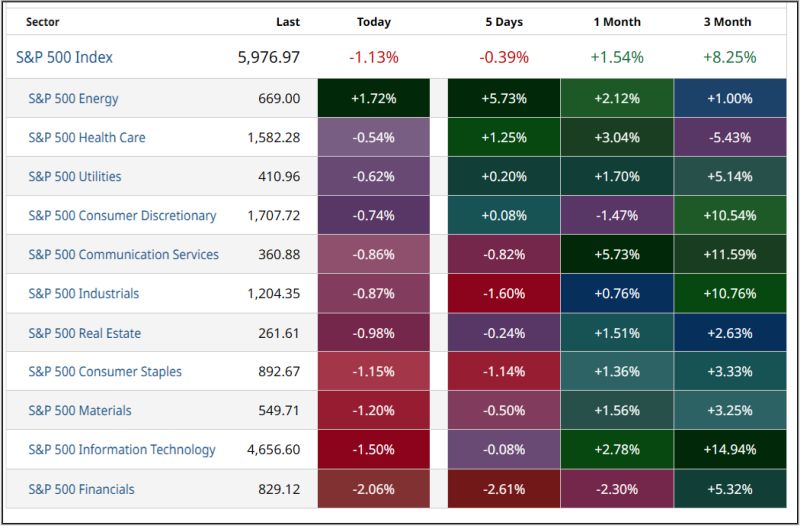Screen dimensions: 800x526
Task: Sort by the 1 Month column header
Action: (616, 22)
